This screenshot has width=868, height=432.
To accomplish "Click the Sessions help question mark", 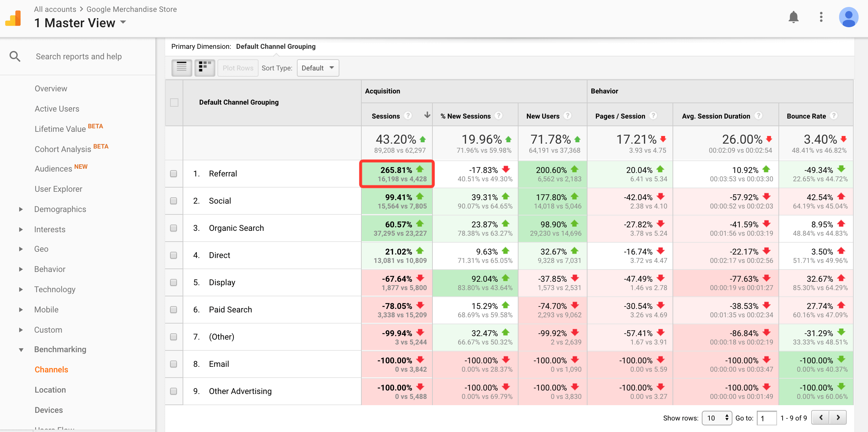I will pyautogui.click(x=408, y=115).
